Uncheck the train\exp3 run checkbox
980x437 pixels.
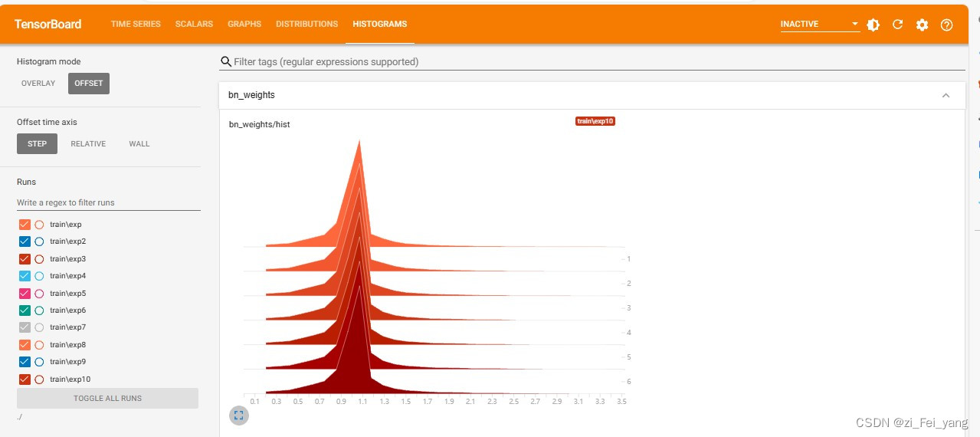pyautogui.click(x=25, y=259)
